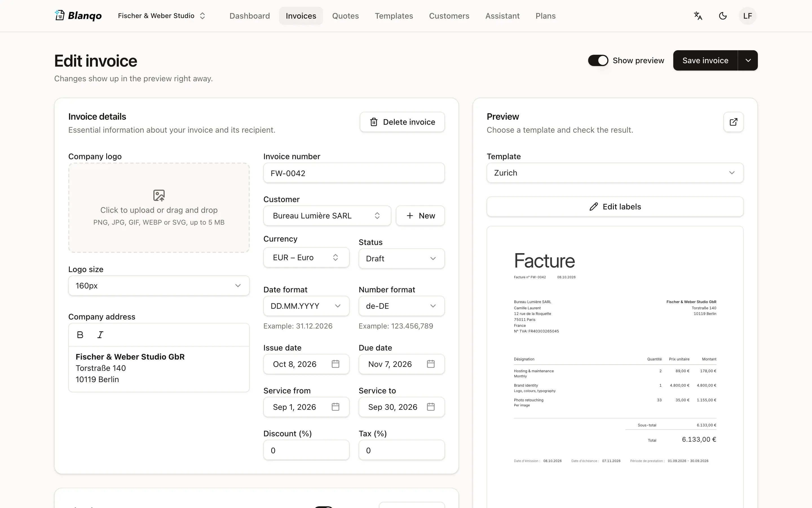Click the 'Facture' title in preview
812x508 pixels.
544,261
